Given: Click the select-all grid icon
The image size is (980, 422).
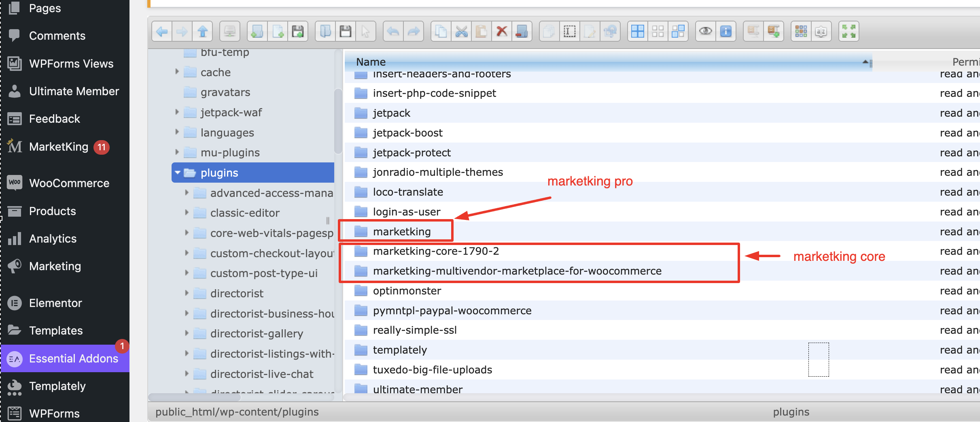Looking at the screenshot, I should (x=638, y=31).
